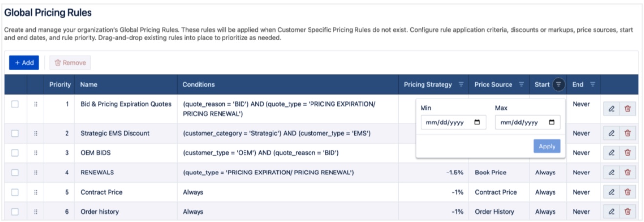Open the Price Source column filter
The image size is (644, 222).
click(521, 85)
